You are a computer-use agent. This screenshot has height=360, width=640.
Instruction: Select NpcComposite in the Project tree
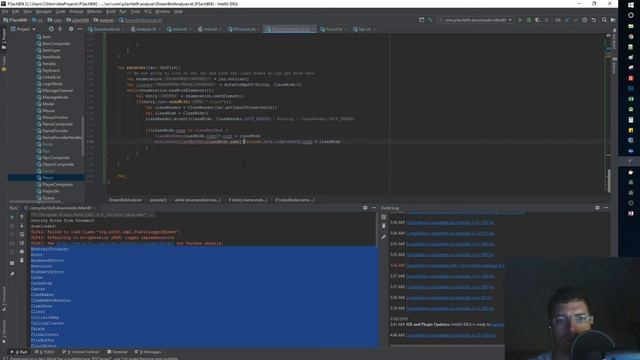click(x=56, y=158)
